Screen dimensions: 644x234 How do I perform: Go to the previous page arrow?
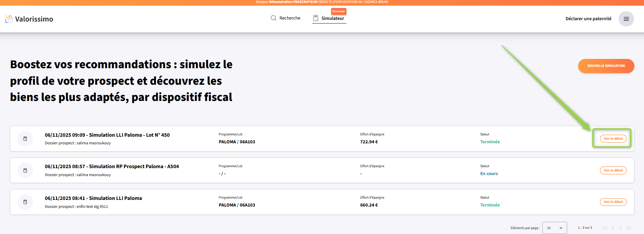pyautogui.click(x=613, y=228)
